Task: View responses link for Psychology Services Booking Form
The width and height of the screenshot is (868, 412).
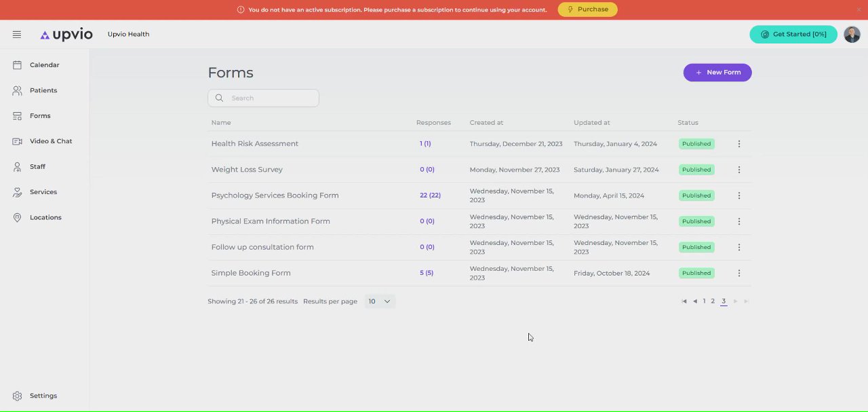Action: 430,195
